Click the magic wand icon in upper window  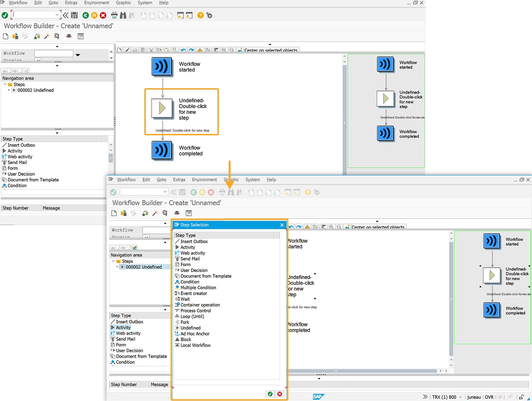pos(47,36)
